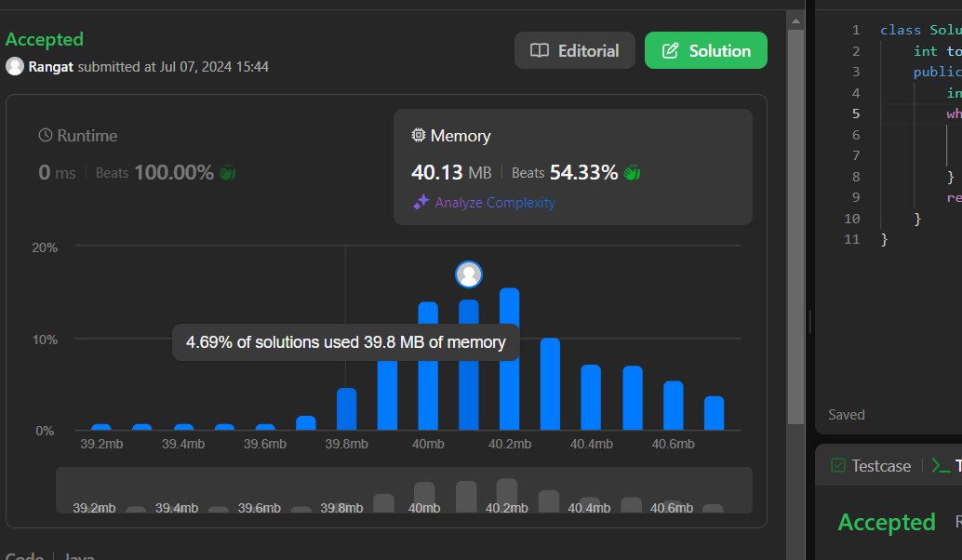962x560 pixels.
Task: Click the Solution pencil icon
Action: point(671,50)
